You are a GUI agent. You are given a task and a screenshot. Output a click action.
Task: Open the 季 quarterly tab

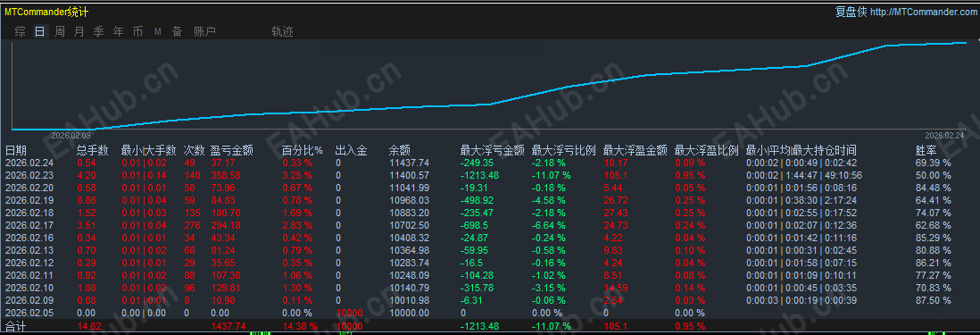click(99, 31)
